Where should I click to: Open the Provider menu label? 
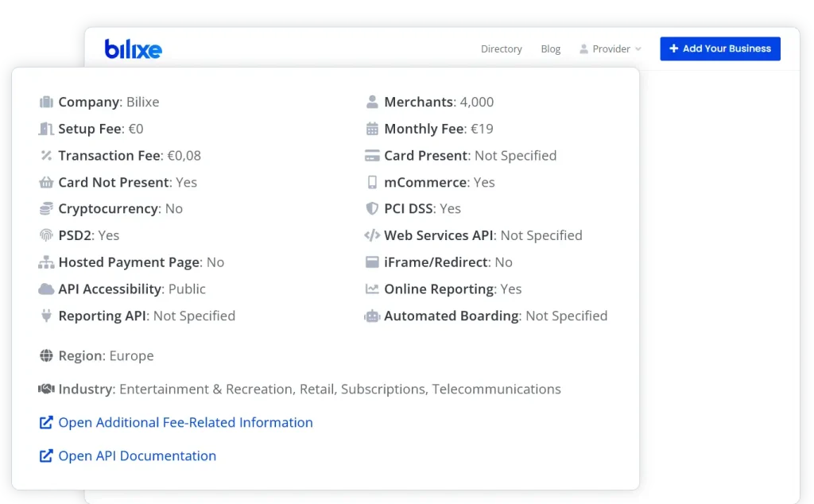pyautogui.click(x=611, y=48)
